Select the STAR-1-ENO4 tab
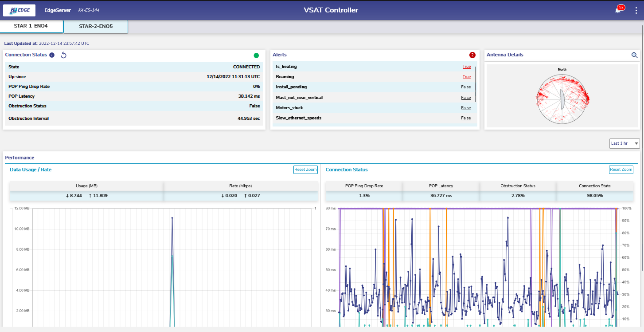 click(31, 26)
